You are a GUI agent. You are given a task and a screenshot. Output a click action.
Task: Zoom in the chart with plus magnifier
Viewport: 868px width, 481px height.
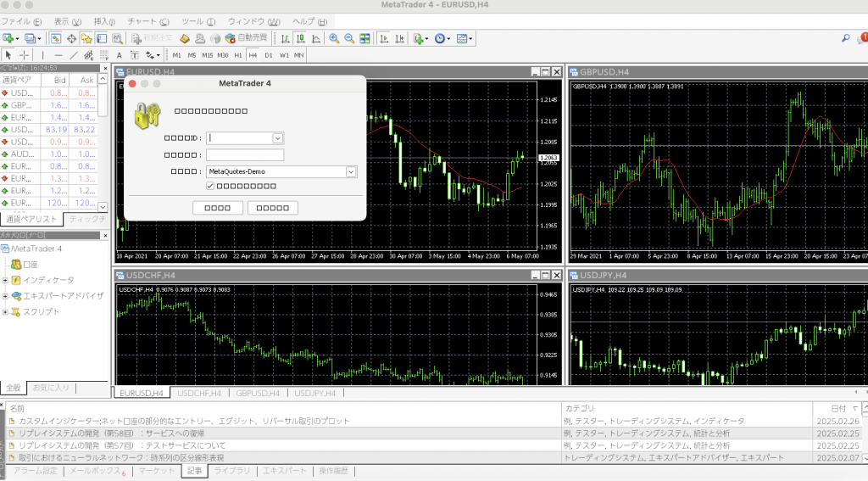(x=334, y=38)
